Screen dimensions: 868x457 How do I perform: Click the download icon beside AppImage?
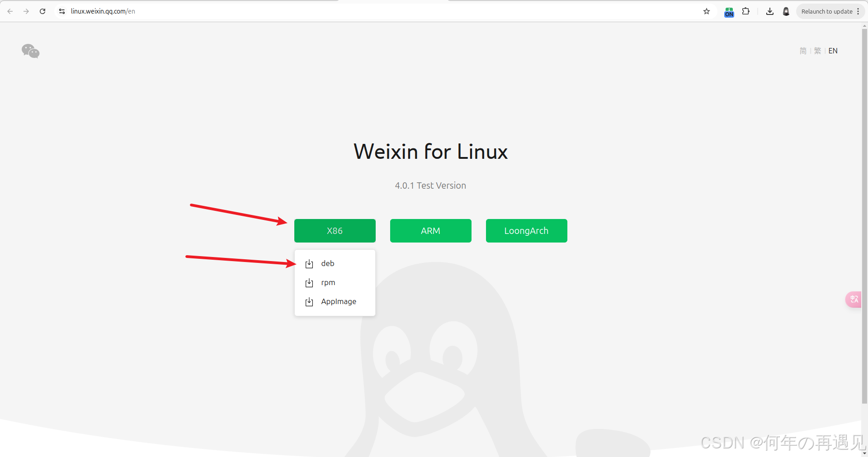(x=309, y=302)
